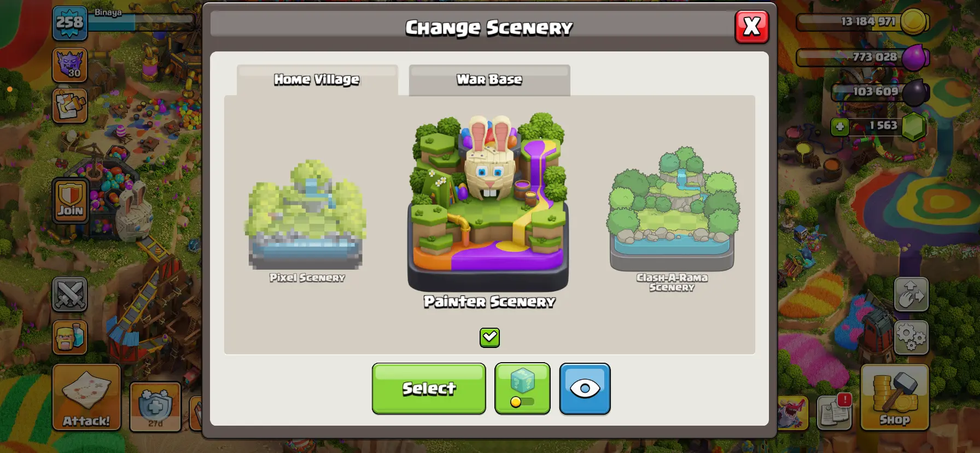Switch to the War Base tab
This screenshot has height=453, width=980.
tap(489, 80)
